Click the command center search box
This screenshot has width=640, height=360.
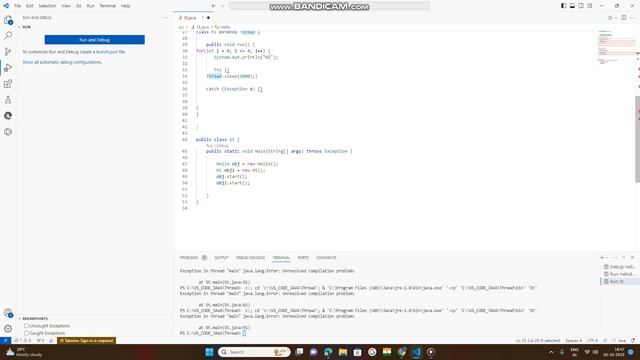click(329, 6)
